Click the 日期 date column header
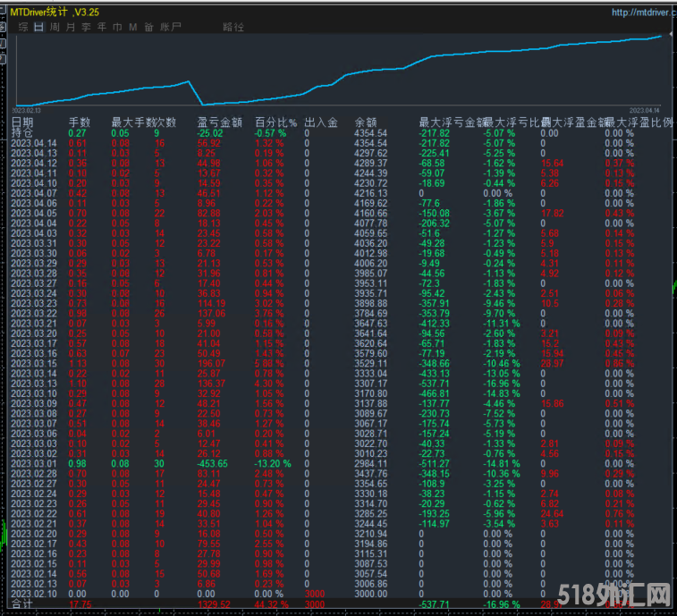This screenshot has width=677, height=616. (x=22, y=122)
